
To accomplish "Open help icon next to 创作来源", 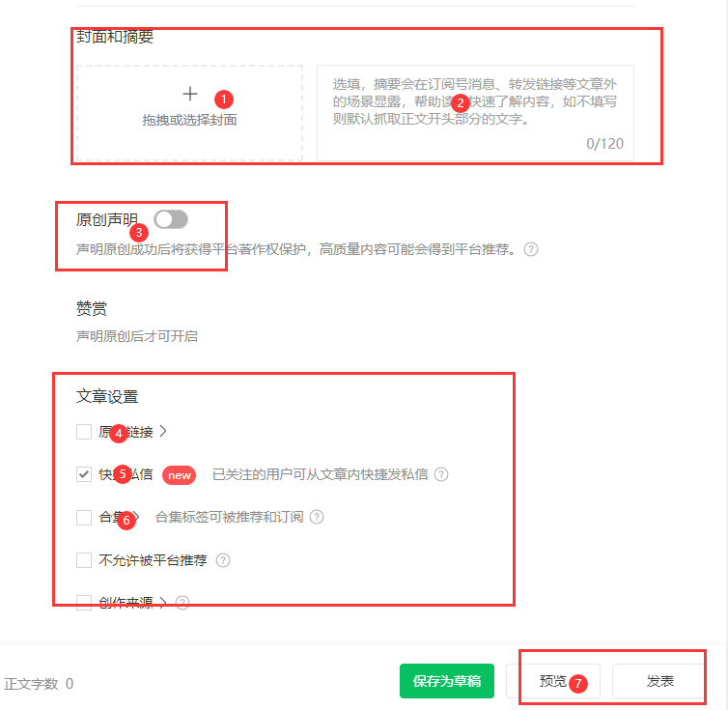I will 182,603.
